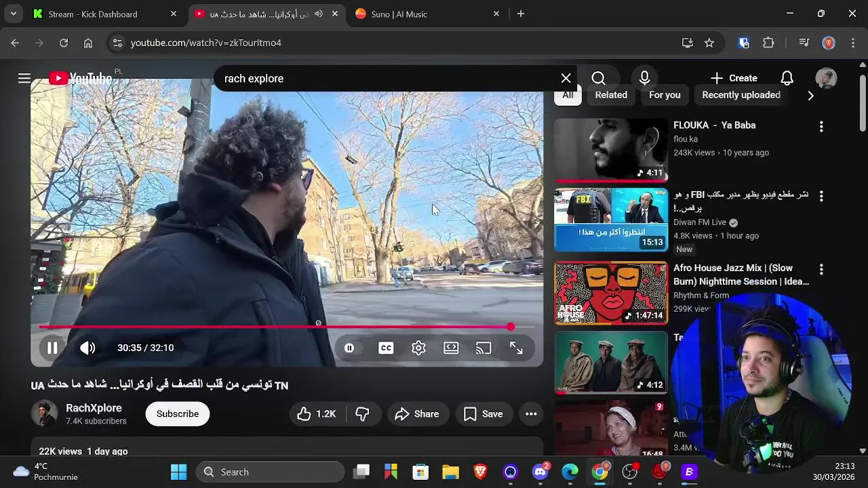Seek in the video progress bar

pos(287,327)
